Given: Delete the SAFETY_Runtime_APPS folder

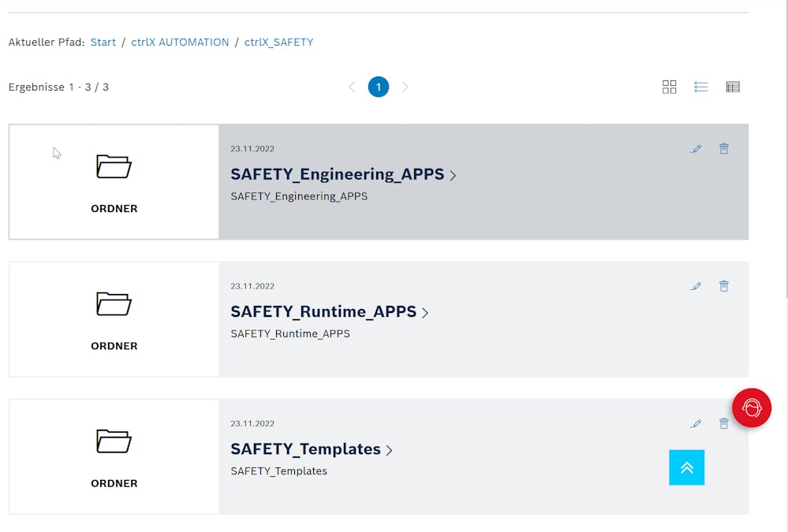Looking at the screenshot, I should point(723,286).
